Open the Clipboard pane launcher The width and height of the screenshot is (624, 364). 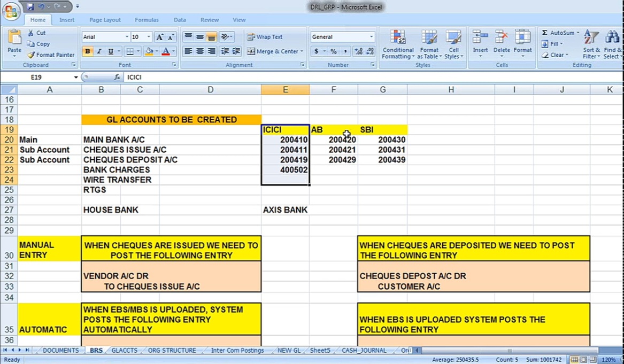[74, 65]
